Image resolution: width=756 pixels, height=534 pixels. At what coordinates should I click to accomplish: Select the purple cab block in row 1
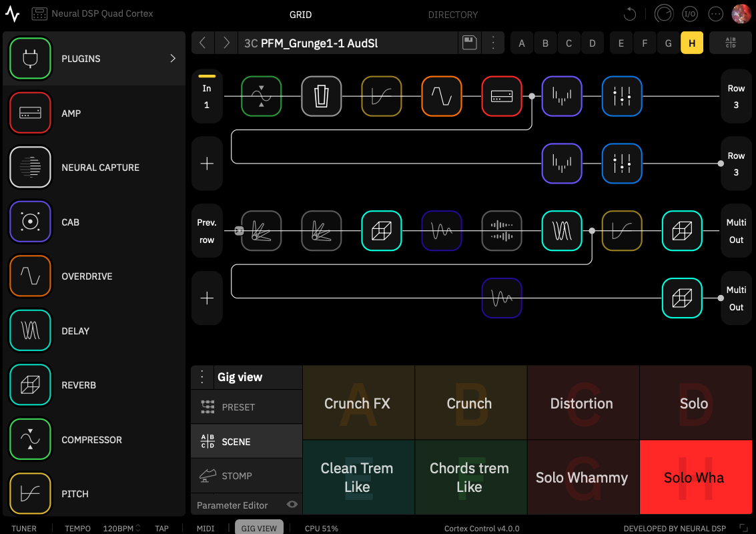point(562,96)
